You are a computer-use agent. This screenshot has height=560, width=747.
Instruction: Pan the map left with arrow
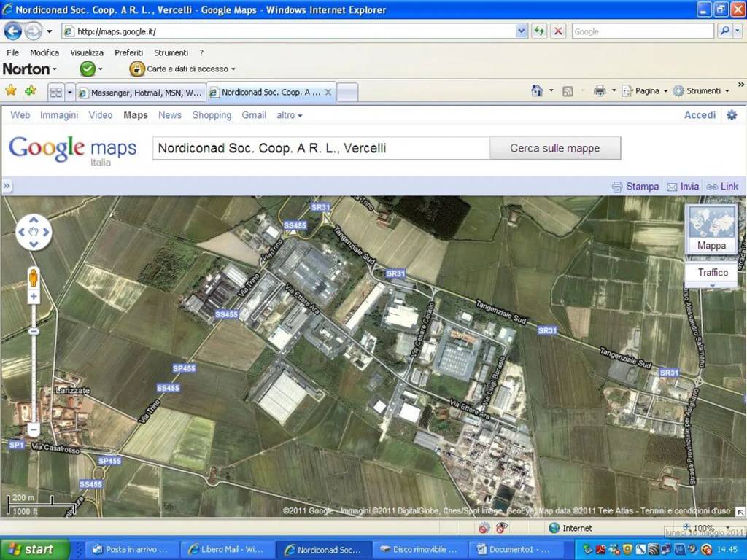[x=21, y=233]
